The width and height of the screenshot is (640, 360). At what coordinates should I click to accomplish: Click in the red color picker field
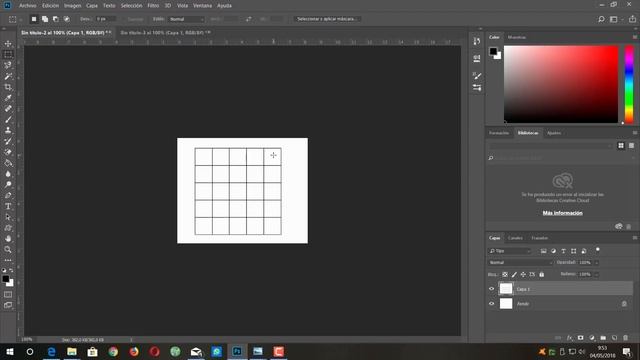pyautogui.click(x=561, y=84)
